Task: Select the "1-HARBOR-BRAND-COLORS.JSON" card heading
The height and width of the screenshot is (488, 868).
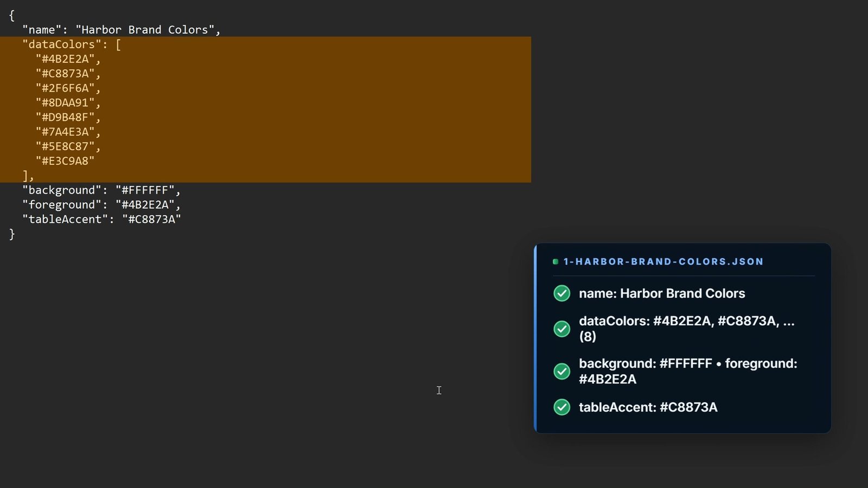Action: [663, 262]
